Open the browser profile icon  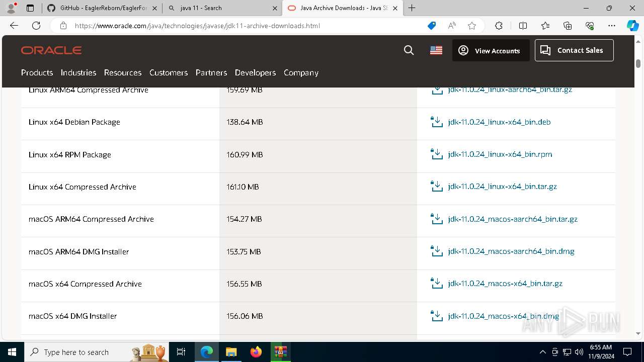coord(11,8)
